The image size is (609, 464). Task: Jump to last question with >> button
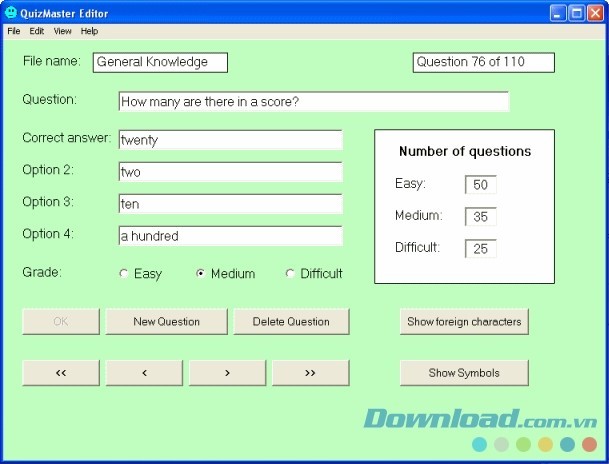tap(310, 373)
